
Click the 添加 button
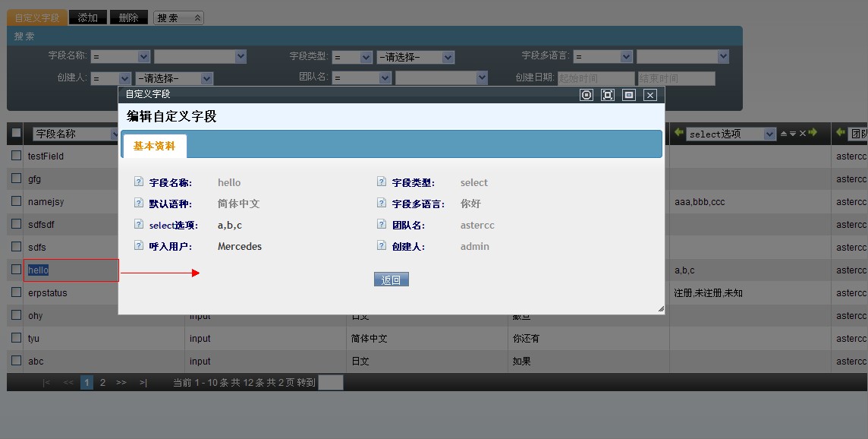tap(87, 17)
